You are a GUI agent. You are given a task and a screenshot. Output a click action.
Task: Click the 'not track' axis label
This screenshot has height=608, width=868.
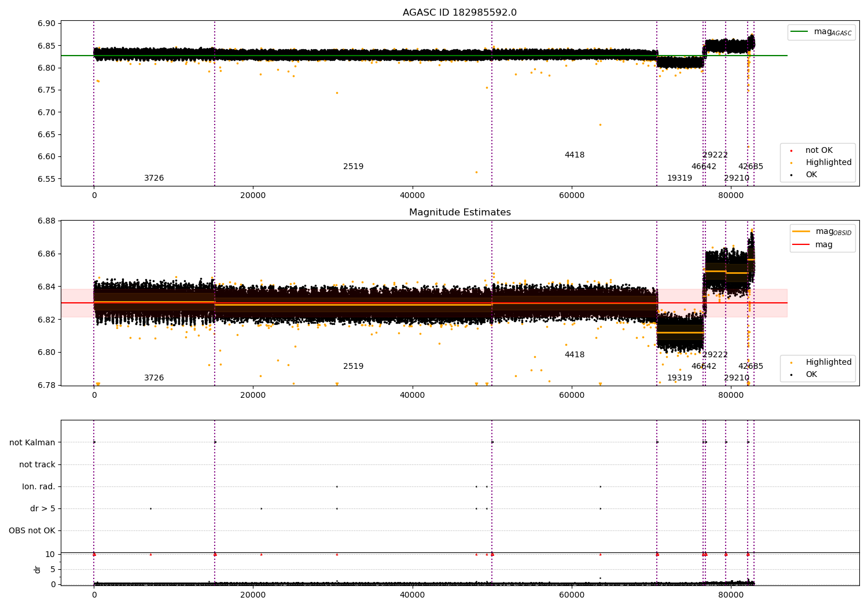pos(37,464)
